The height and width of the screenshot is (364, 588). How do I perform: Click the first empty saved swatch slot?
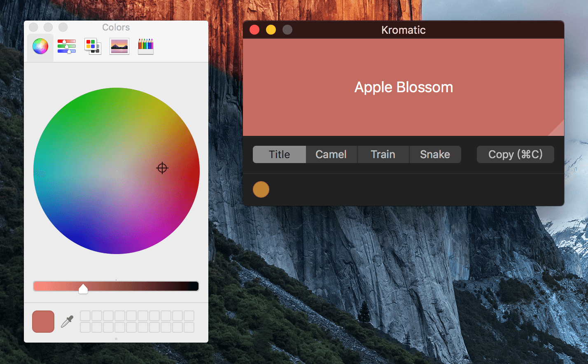tap(85, 316)
